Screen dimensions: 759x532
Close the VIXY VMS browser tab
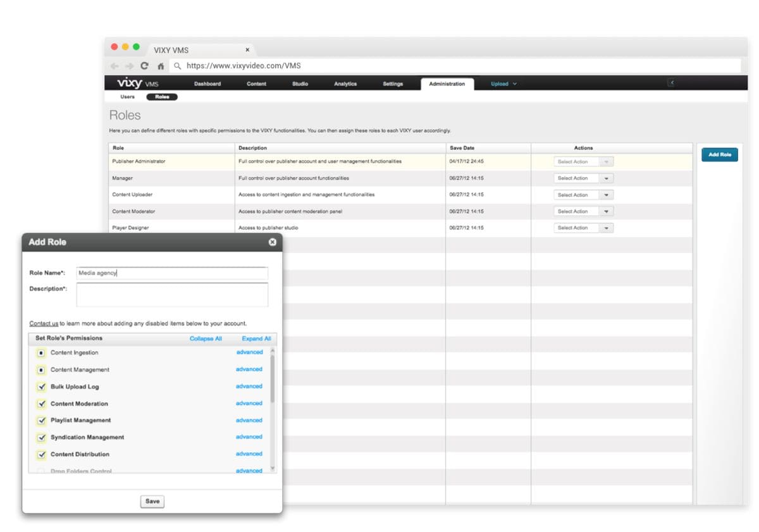tap(247, 50)
